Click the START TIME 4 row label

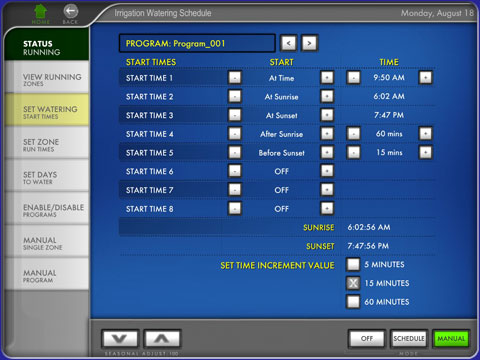tap(149, 134)
